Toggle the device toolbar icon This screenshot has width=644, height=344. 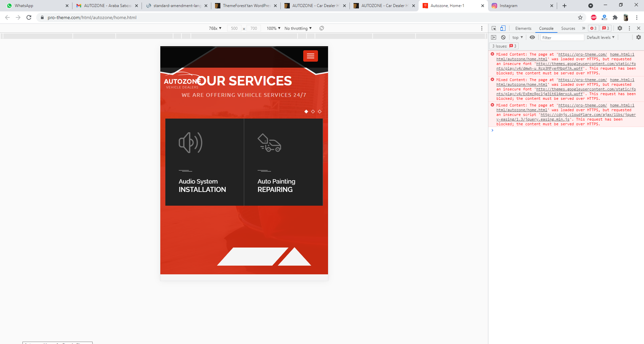tap(503, 28)
